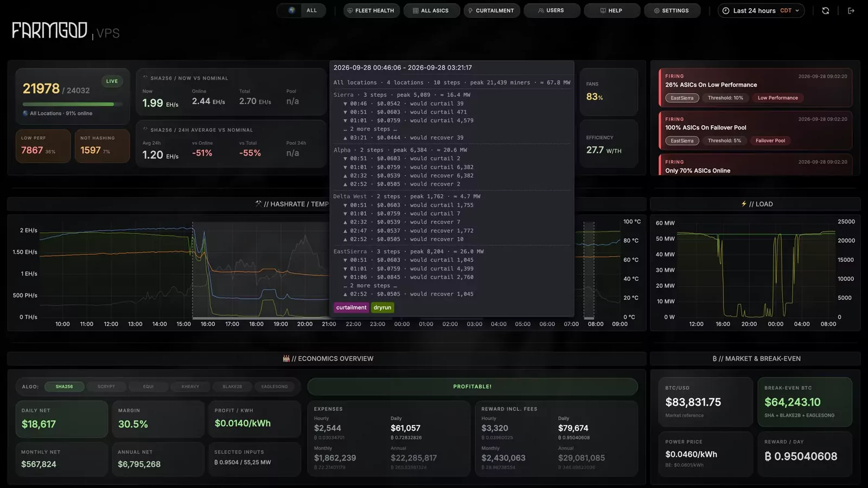
Task: Open Settings from the top bar
Action: 672,10
